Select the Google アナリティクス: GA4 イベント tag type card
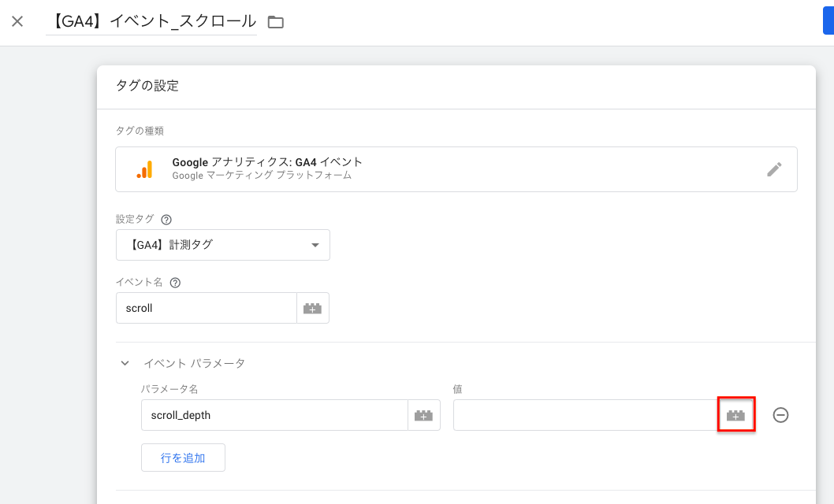Viewport: 834px width, 504px height. pyautogui.click(x=456, y=169)
